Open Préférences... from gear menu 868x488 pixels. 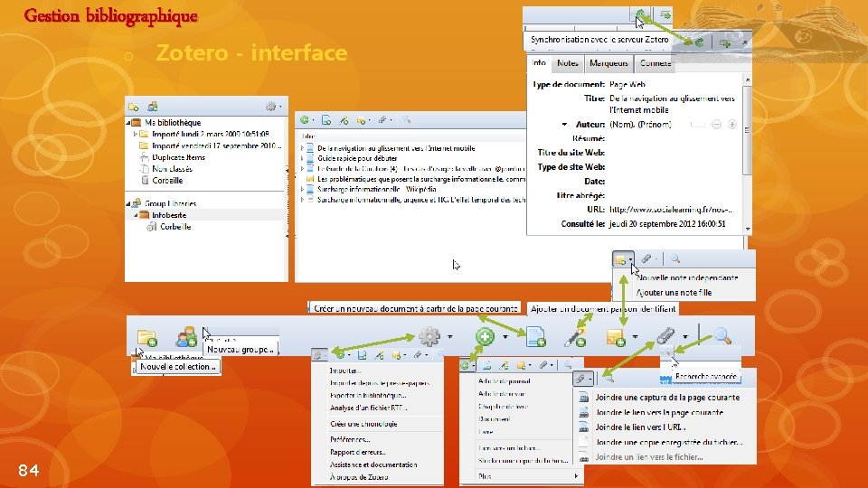pos(350,439)
